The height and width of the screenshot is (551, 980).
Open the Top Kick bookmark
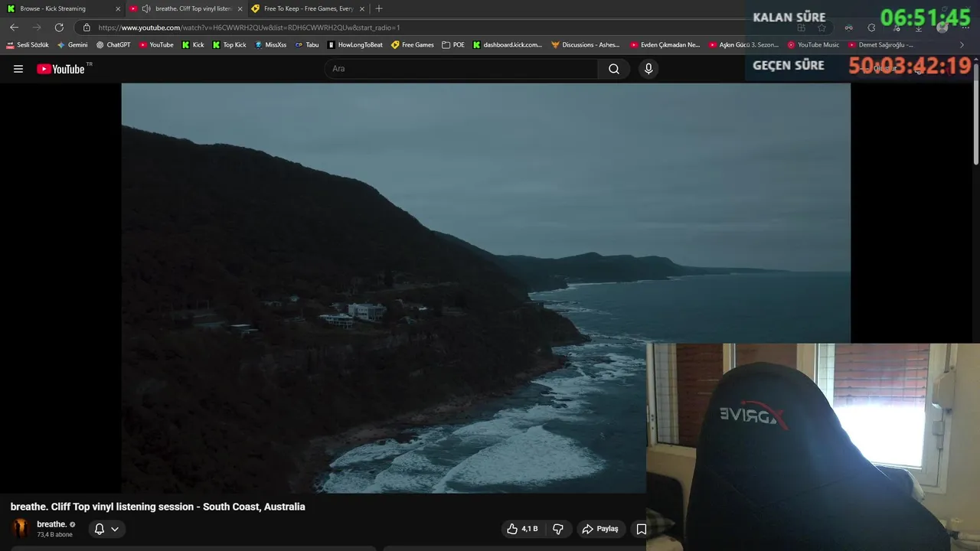[x=230, y=45]
